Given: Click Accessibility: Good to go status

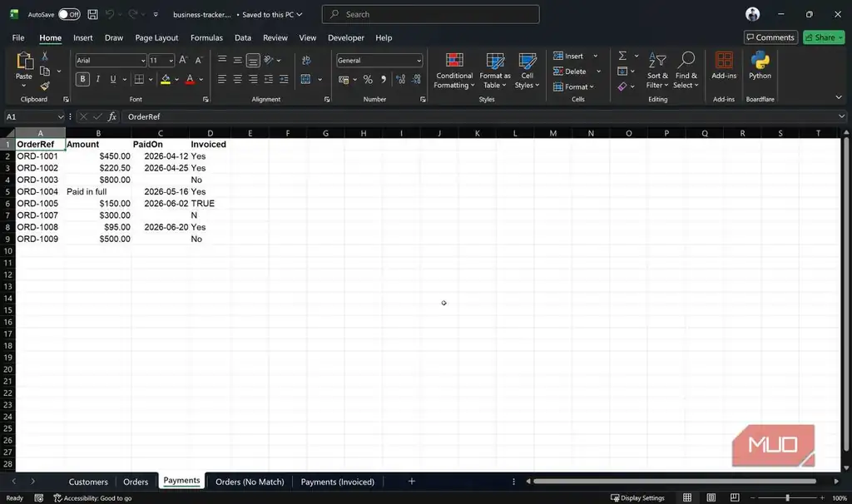Looking at the screenshot, I should point(92,497).
